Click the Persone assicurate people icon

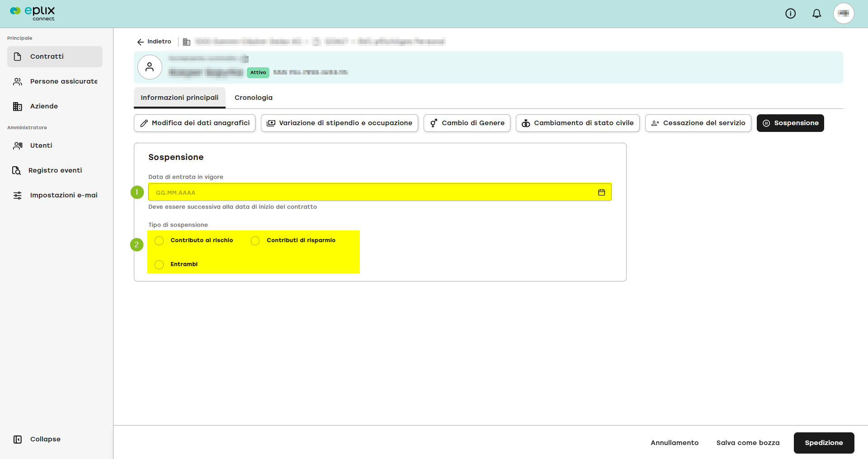(x=18, y=81)
